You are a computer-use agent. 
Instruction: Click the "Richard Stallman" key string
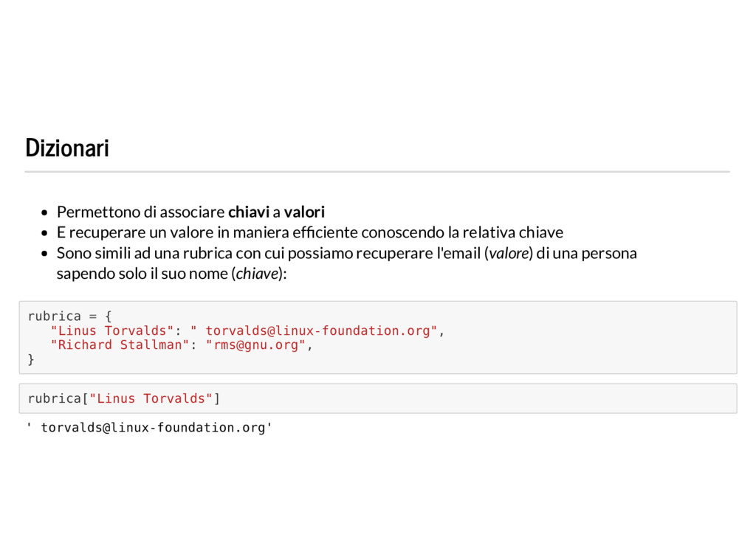pyautogui.click(x=120, y=345)
